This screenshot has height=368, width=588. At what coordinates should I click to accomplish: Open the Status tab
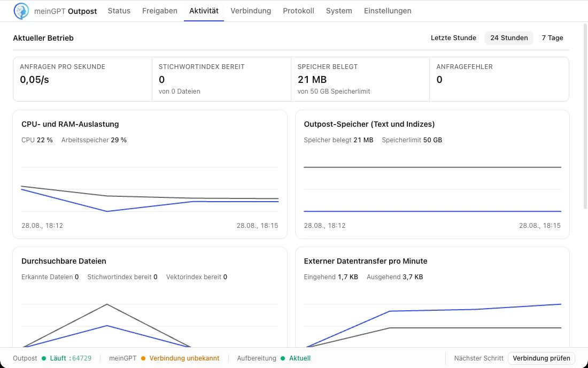click(x=119, y=11)
